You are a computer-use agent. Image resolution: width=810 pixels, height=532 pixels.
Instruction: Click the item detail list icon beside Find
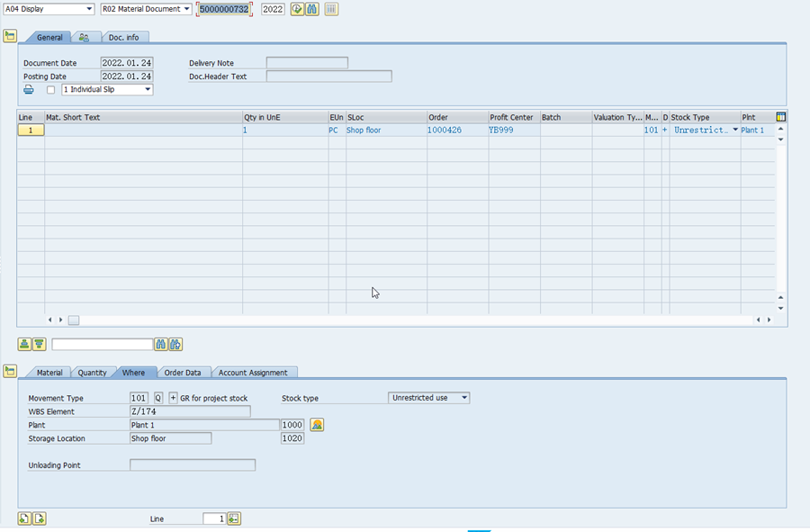pyautogui.click(x=329, y=8)
